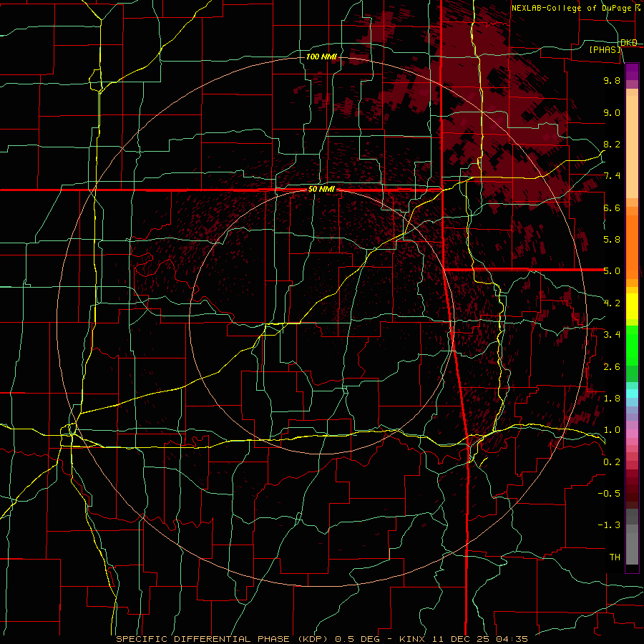Click the cyan segment of the color bar

pos(632,393)
